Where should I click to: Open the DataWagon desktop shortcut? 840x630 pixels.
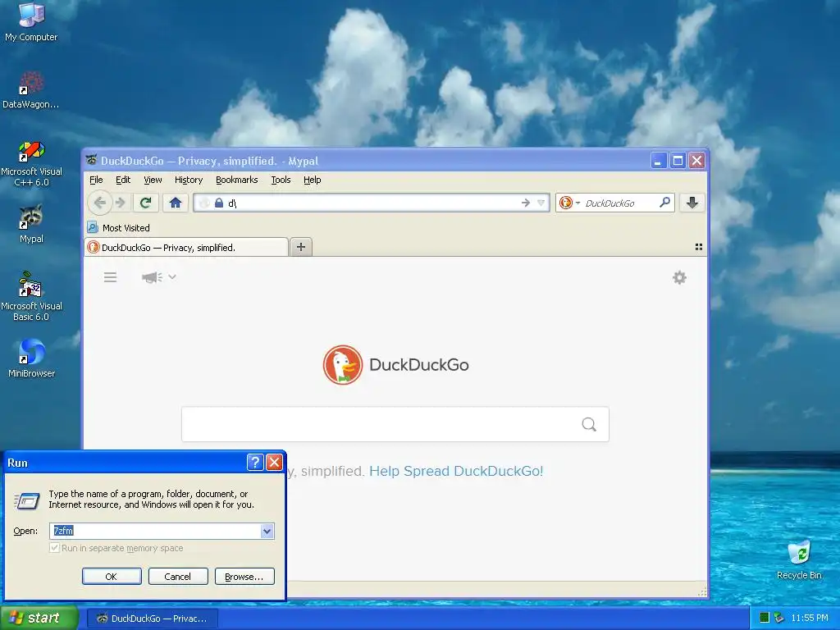click(x=31, y=89)
